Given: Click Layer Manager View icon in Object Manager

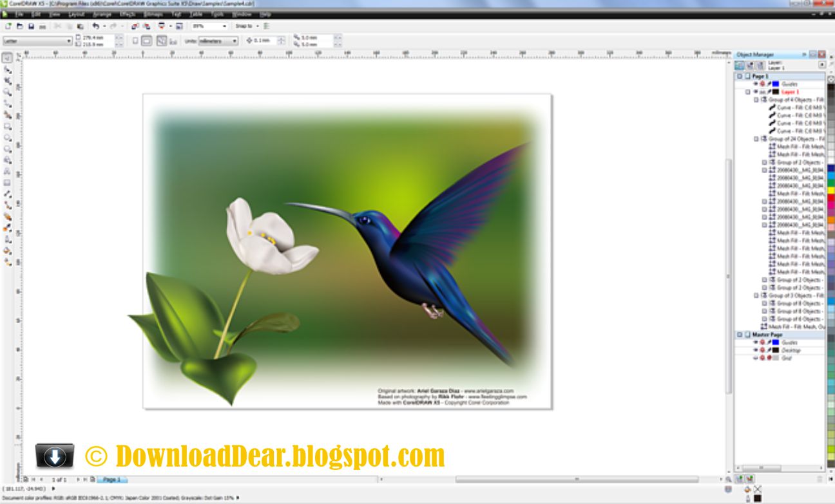Looking at the screenshot, I should click(760, 65).
